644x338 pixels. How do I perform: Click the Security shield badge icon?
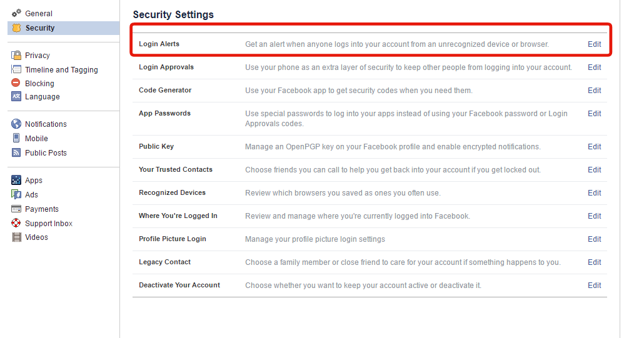tap(16, 28)
